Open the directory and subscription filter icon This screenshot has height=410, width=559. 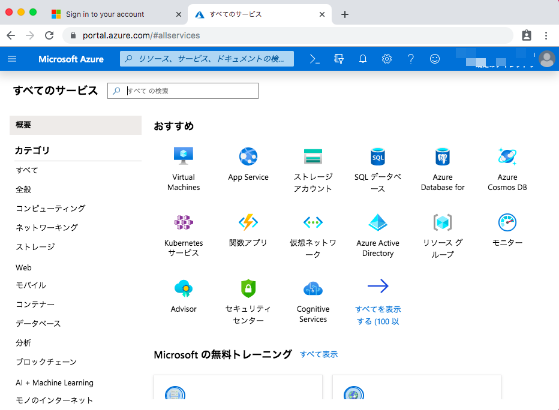(x=339, y=59)
